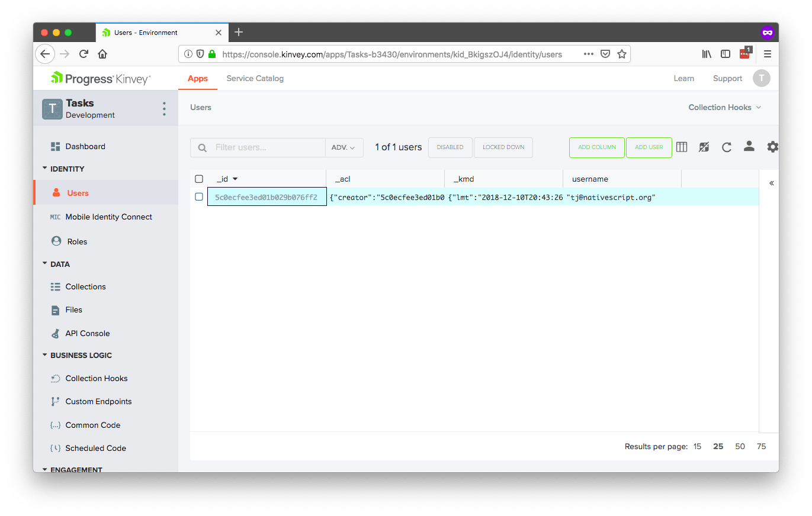The width and height of the screenshot is (812, 516).
Task: Click the ADD COLUMN button
Action: coord(597,147)
